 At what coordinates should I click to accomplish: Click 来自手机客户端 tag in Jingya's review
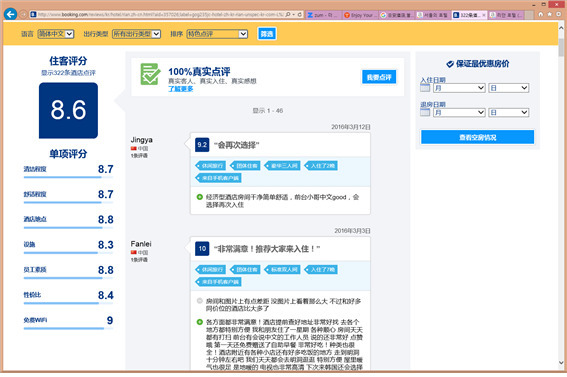[x=218, y=178]
